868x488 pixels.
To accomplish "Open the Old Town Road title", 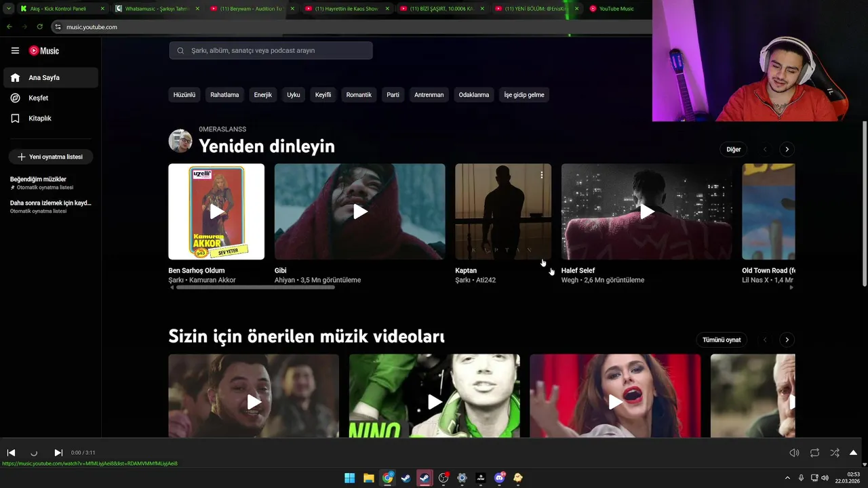I will 768,270.
